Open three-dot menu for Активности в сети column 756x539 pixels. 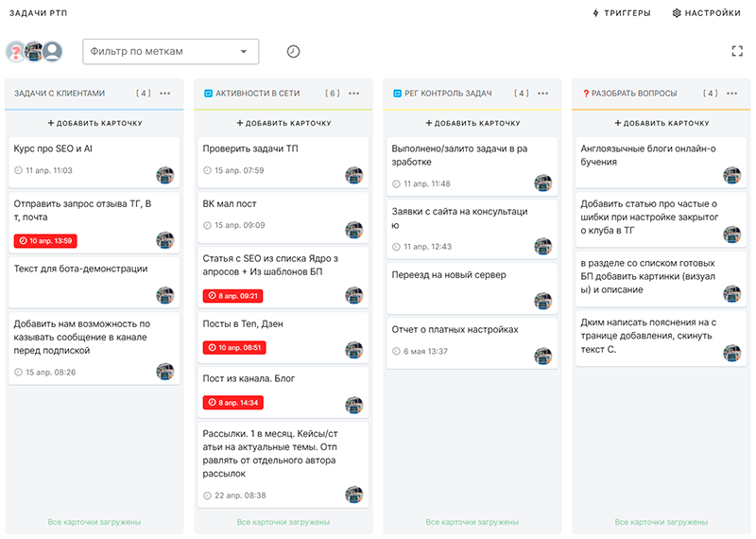coord(354,94)
